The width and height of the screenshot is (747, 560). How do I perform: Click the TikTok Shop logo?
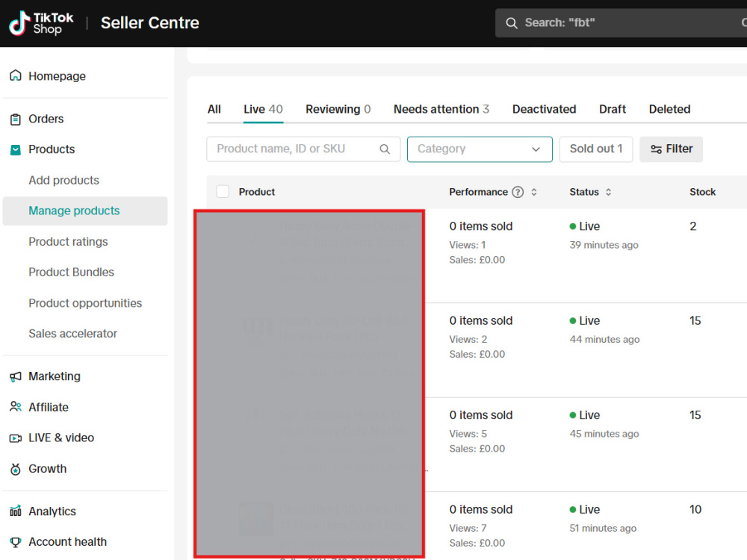click(41, 23)
